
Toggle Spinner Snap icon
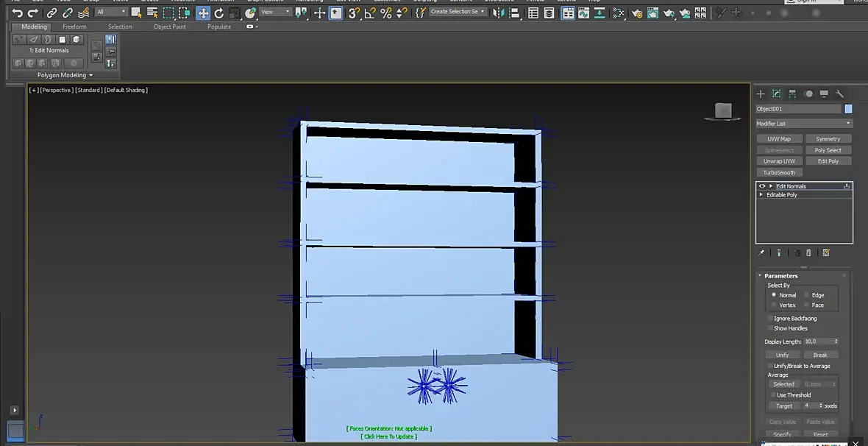coord(402,13)
